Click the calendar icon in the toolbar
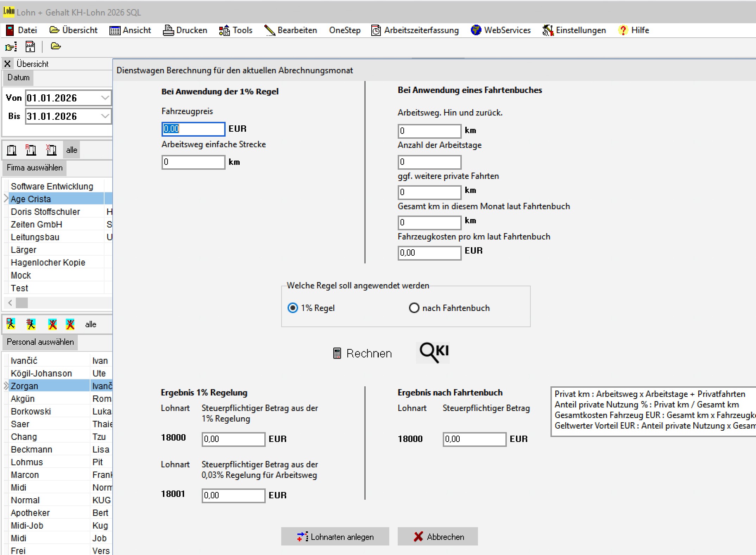This screenshot has height=555, width=756. coord(30,46)
